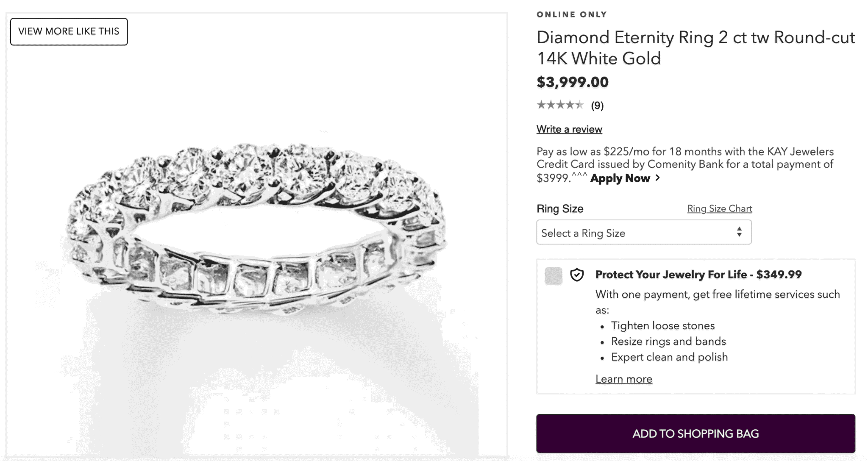The height and width of the screenshot is (461, 868).
Task: Click the VIEW MORE LIKE THIS button
Action: click(69, 31)
